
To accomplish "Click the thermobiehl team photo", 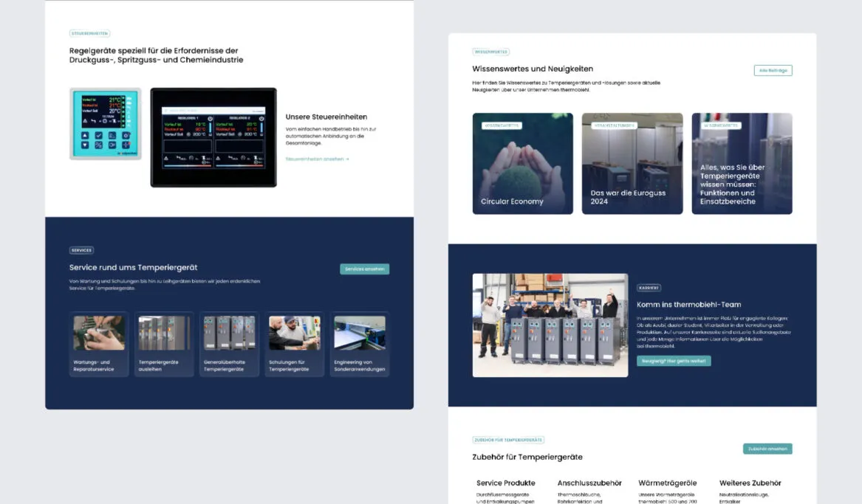I will [x=550, y=325].
